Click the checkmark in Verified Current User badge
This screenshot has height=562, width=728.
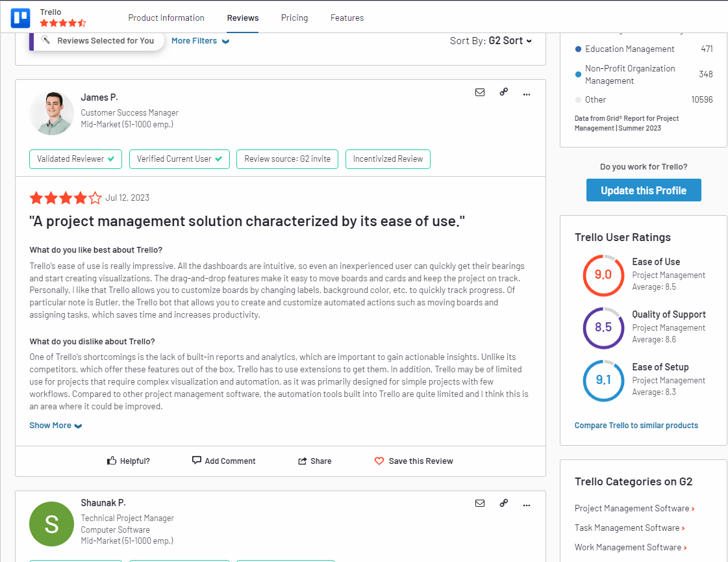pyautogui.click(x=219, y=159)
